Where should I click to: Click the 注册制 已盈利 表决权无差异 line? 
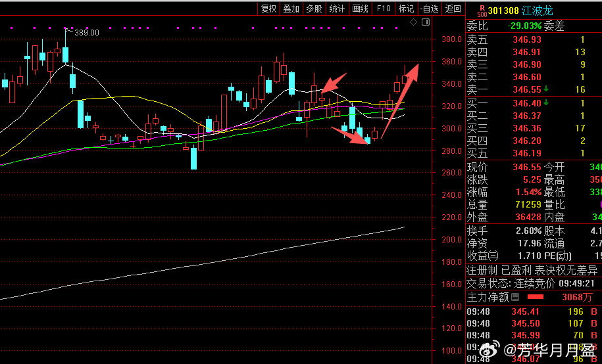532,271
